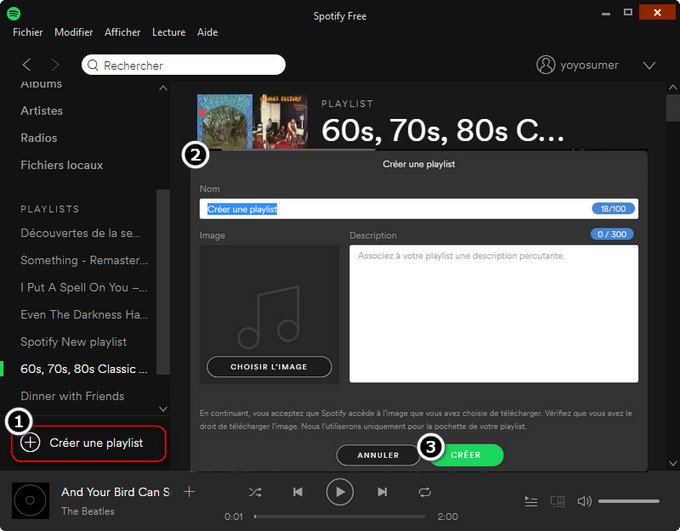The height and width of the screenshot is (531, 680).
Task: Add current song with plus icon
Action: (189, 492)
